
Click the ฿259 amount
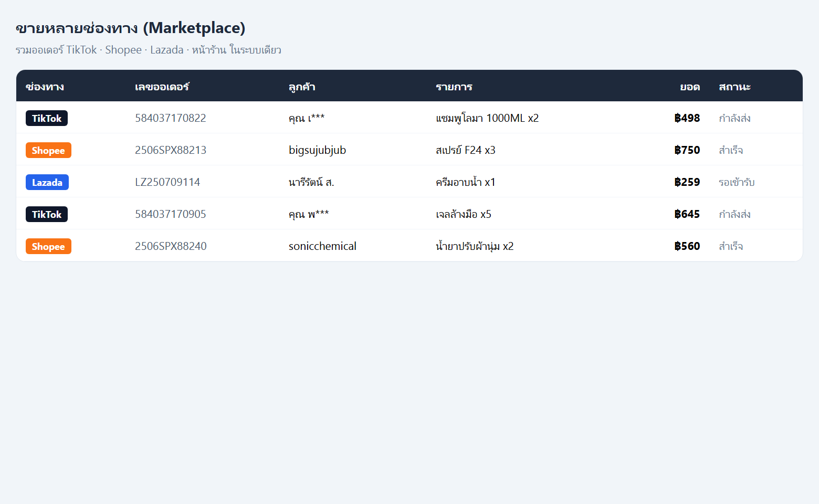point(687,182)
